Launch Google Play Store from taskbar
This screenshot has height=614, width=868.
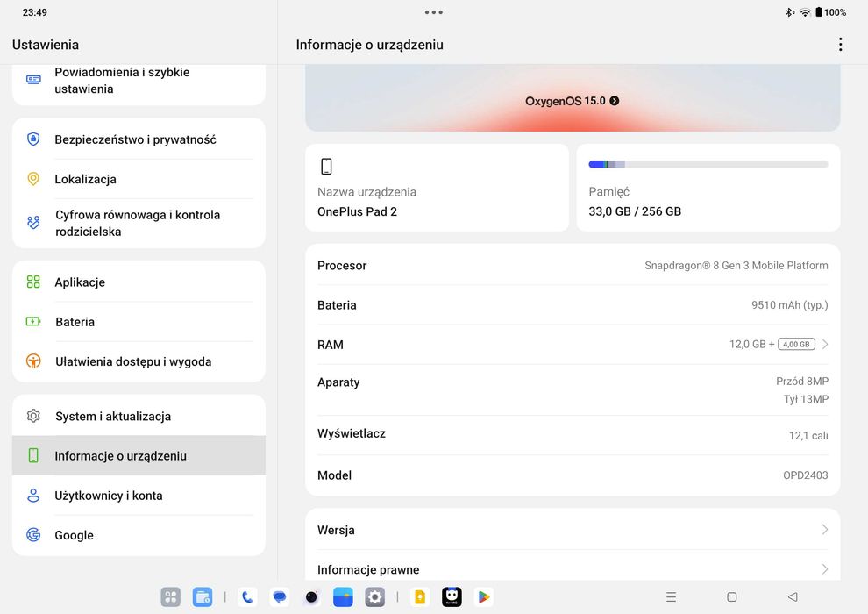[484, 596]
